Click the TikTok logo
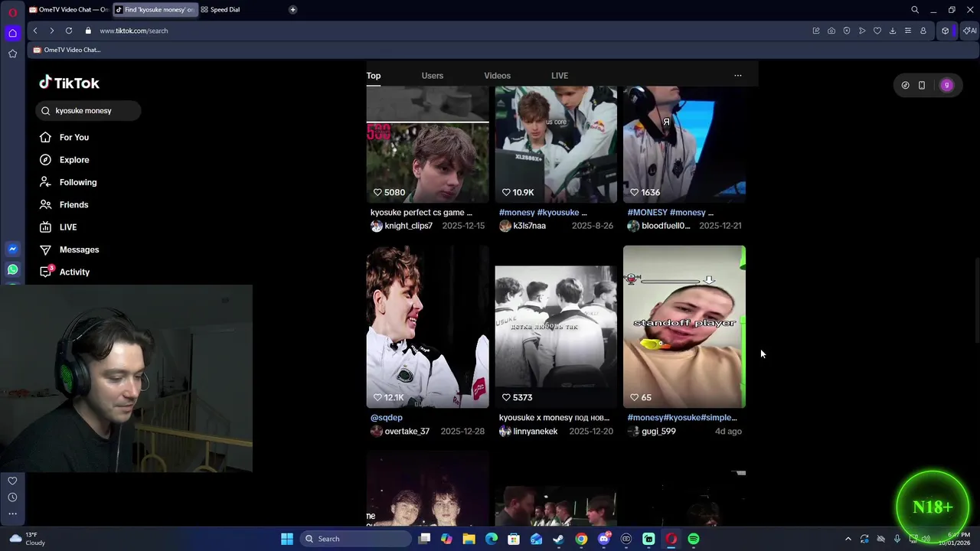980x551 pixels. tap(69, 83)
